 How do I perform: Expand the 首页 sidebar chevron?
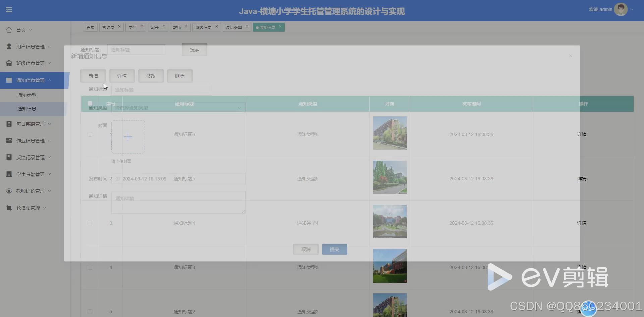click(31, 30)
